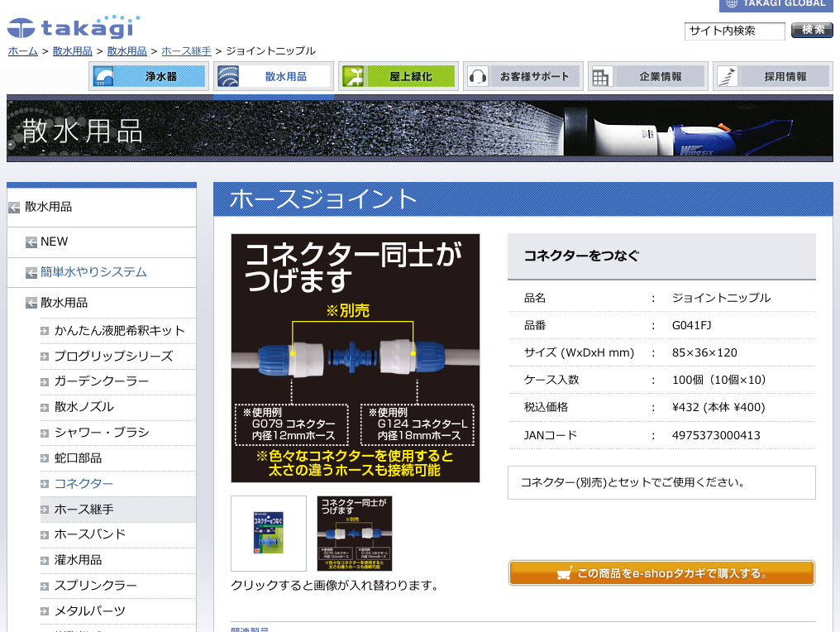
Task: Click the arrow icon beside かんたん液肥希釈キット
Action: [x=45, y=331]
